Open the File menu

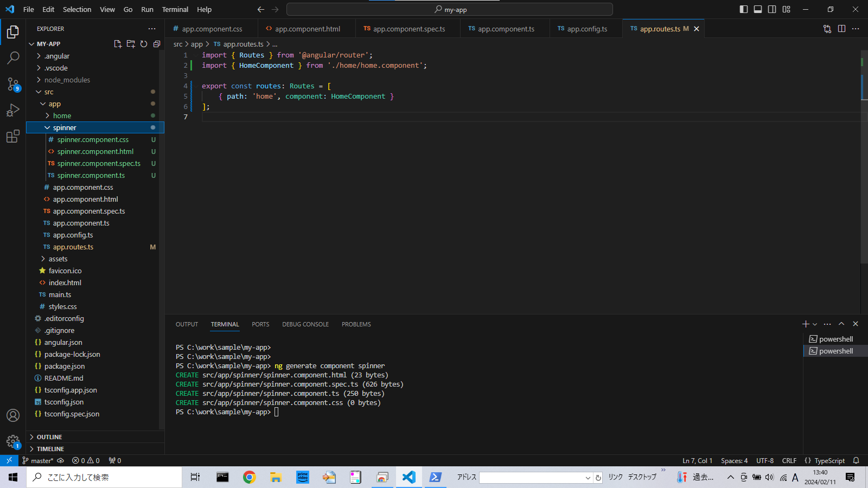pos(29,9)
